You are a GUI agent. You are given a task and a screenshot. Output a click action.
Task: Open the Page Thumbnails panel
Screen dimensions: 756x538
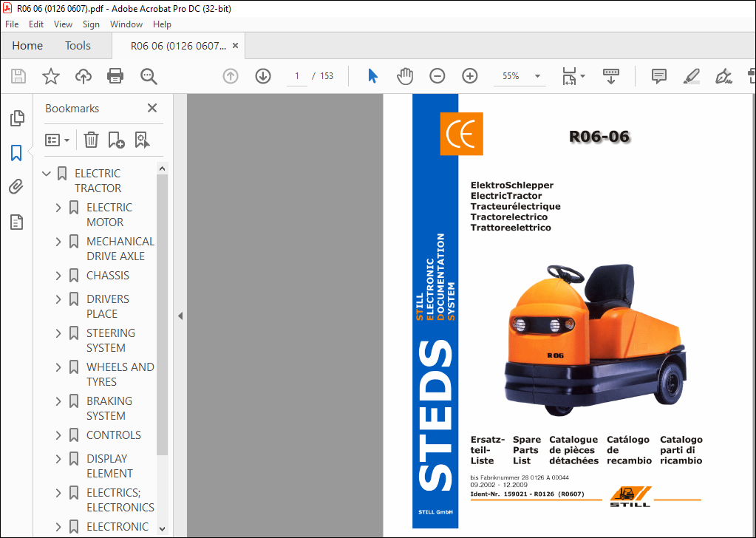pos(17,118)
